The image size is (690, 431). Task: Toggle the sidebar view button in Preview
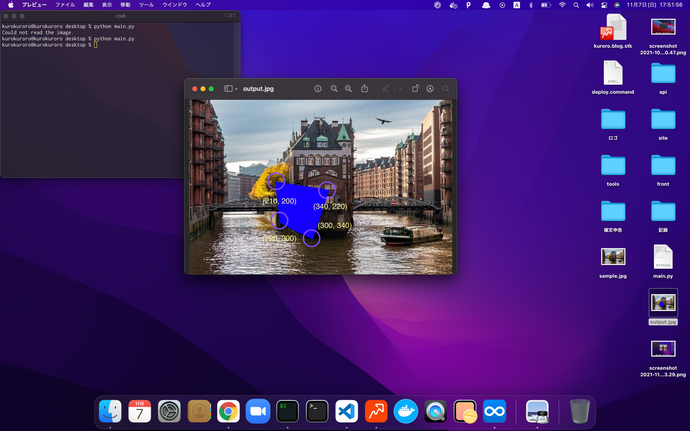(228, 88)
